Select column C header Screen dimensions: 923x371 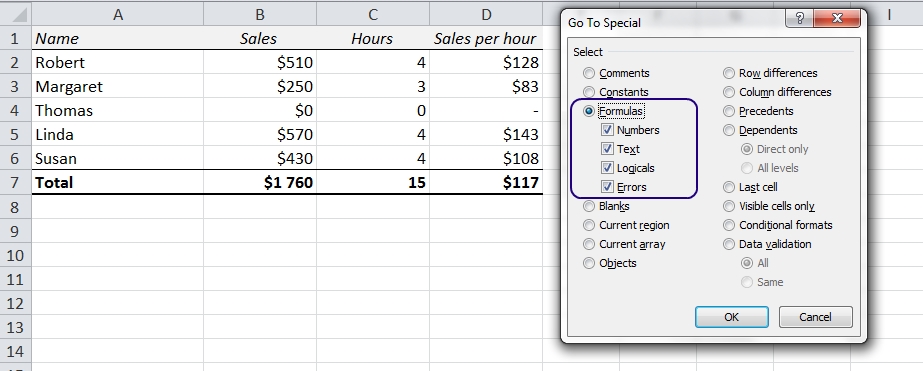373,14
